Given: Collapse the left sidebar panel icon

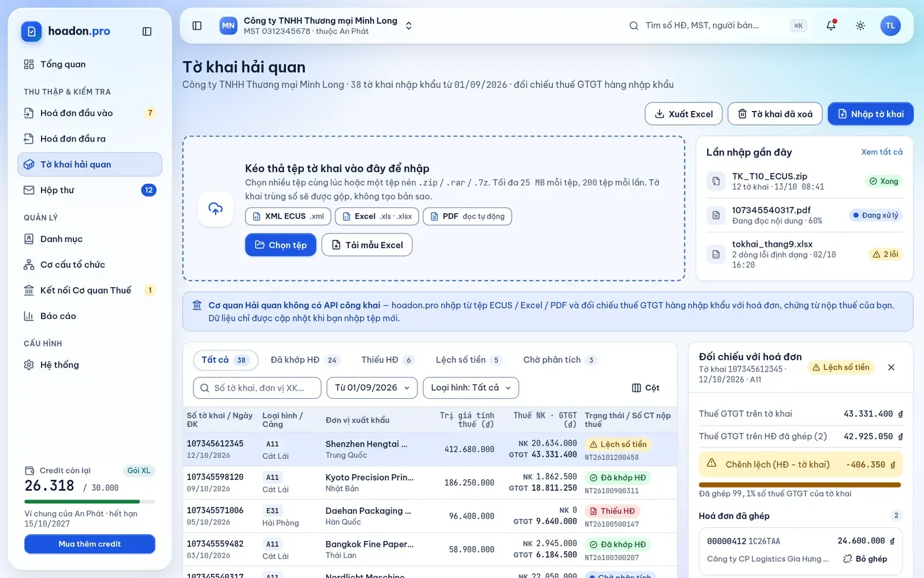Looking at the screenshot, I should pos(147,31).
